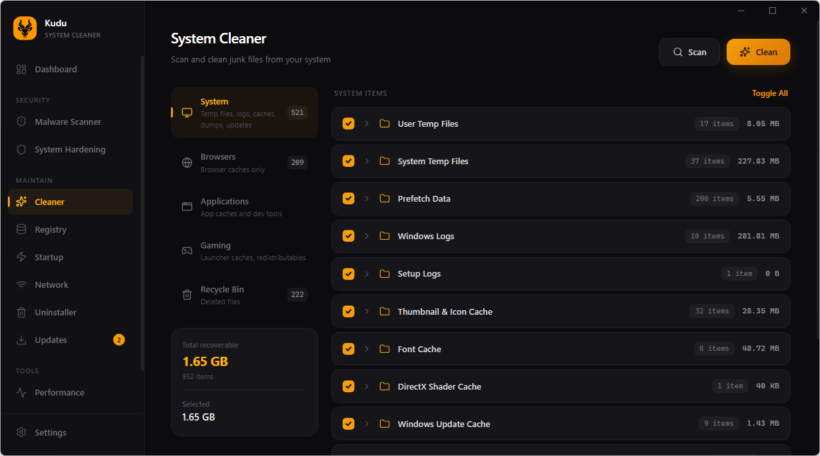Expand the System Temp Files row
This screenshot has width=820, height=456.
pyautogui.click(x=367, y=161)
